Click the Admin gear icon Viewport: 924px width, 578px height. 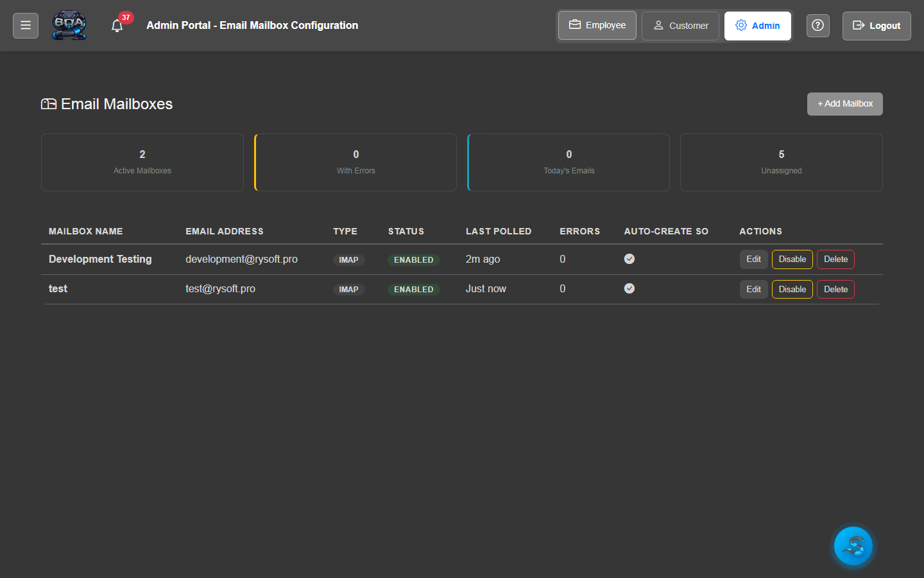(740, 26)
